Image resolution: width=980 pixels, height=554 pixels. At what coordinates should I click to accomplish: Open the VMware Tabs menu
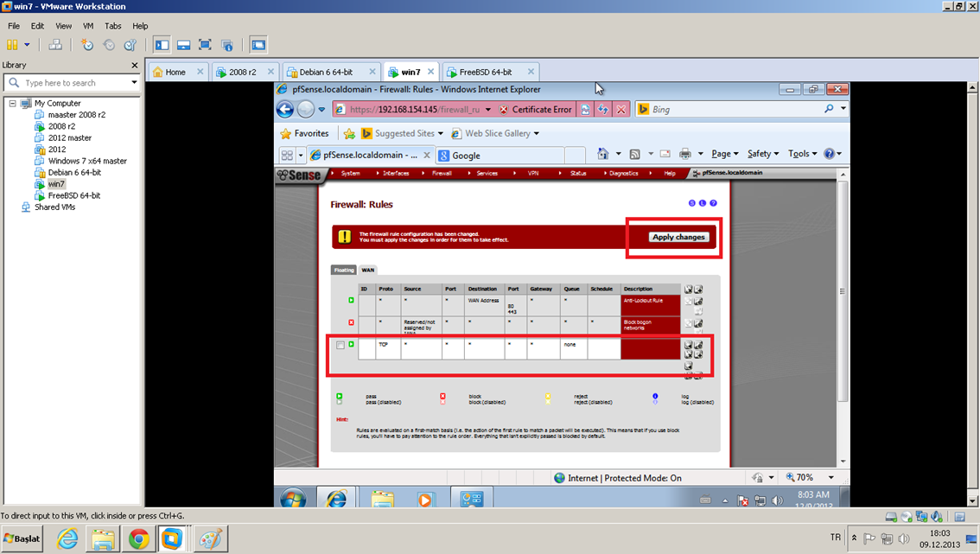tap(113, 26)
